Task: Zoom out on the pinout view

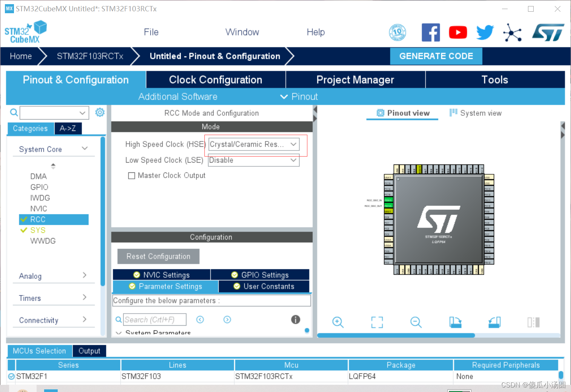Action: [x=416, y=322]
